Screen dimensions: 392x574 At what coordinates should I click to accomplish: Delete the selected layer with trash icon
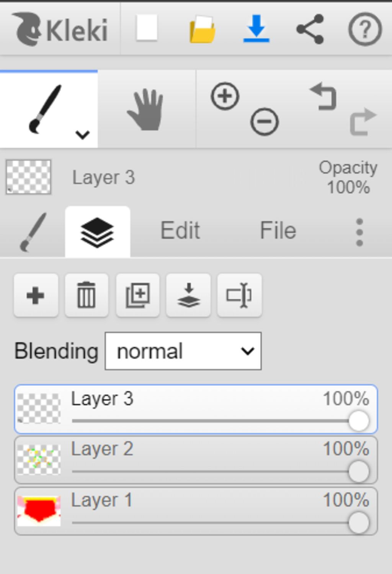pyautogui.click(x=87, y=295)
